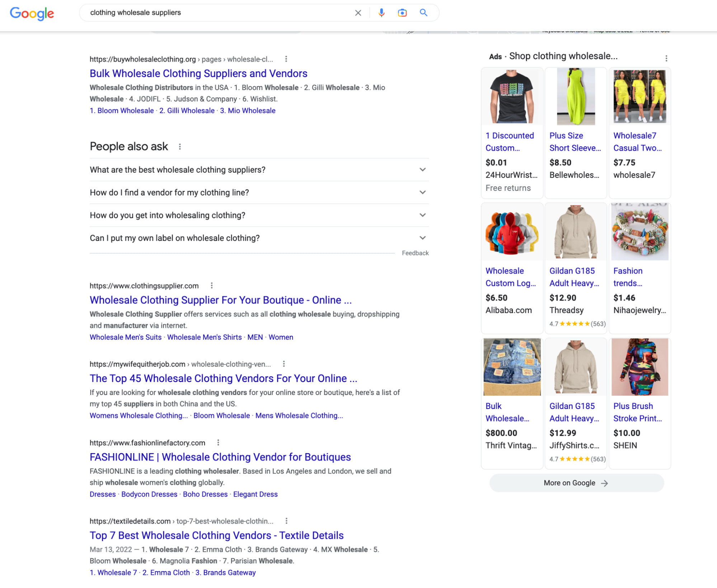Open the three-dot menu for the Ads panel
Screen dimensions: 717x588
[666, 58]
